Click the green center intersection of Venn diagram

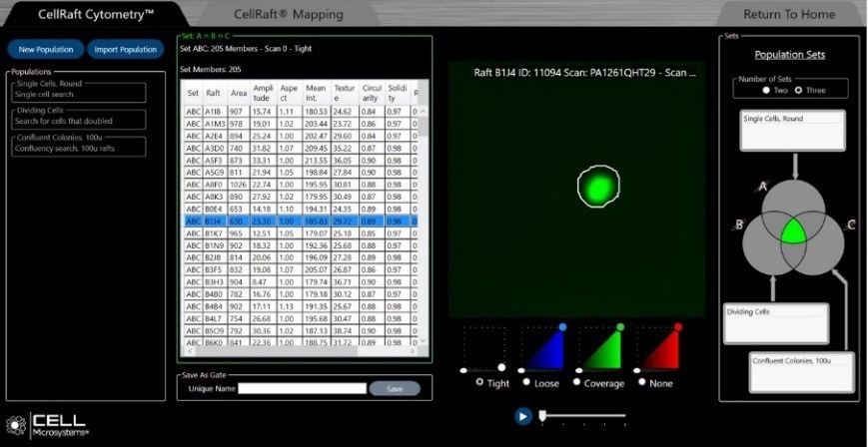tap(791, 231)
